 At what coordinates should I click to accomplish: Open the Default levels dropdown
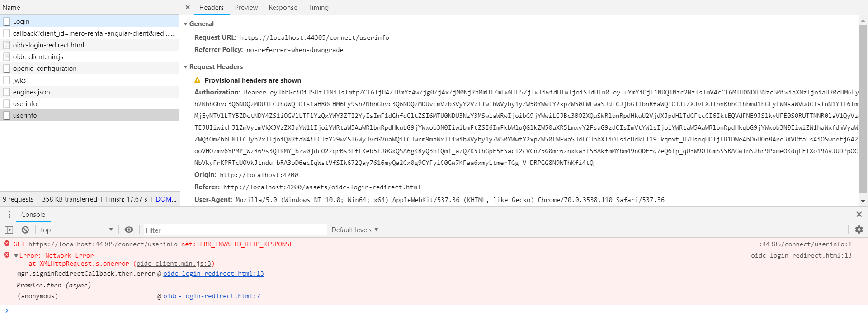[x=354, y=230]
